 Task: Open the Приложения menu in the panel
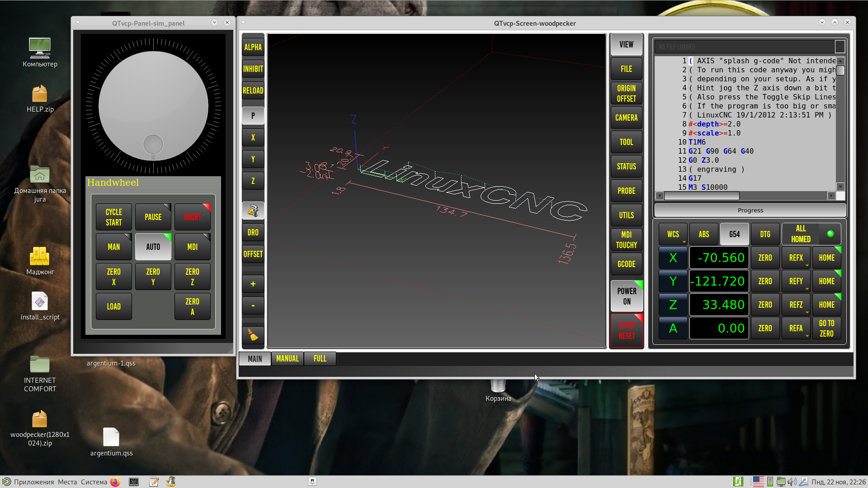click(34, 482)
